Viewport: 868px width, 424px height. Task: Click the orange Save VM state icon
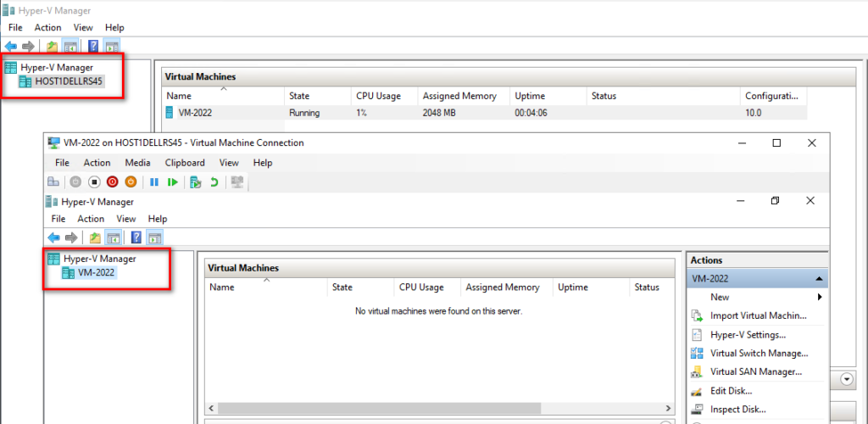click(131, 181)
